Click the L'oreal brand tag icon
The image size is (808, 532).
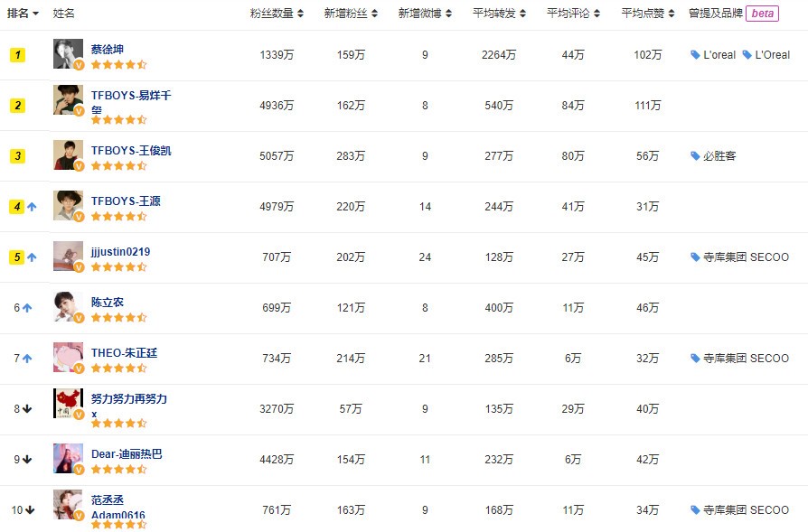(x=695, y=55)
